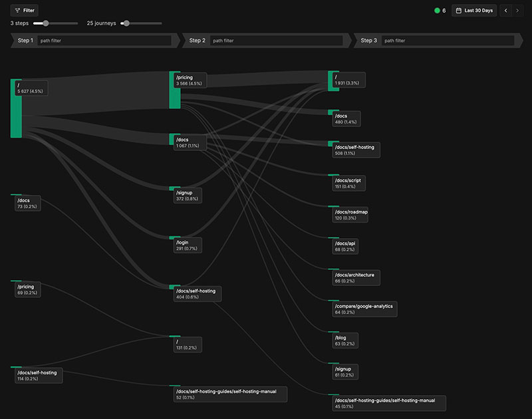Adjust the journeys slider handle

126,23
